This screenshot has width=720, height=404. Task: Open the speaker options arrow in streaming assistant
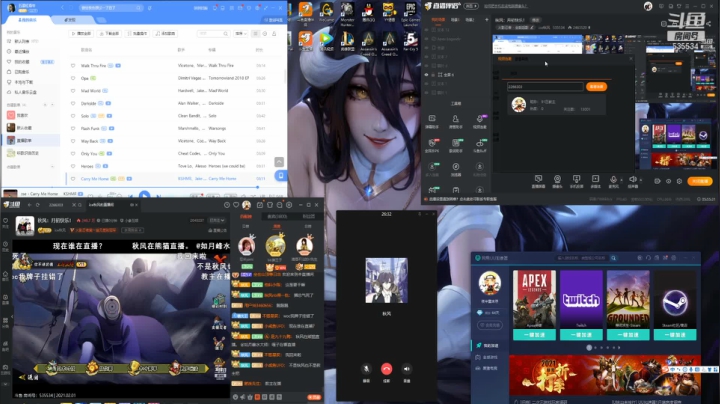tap(641, 180)
